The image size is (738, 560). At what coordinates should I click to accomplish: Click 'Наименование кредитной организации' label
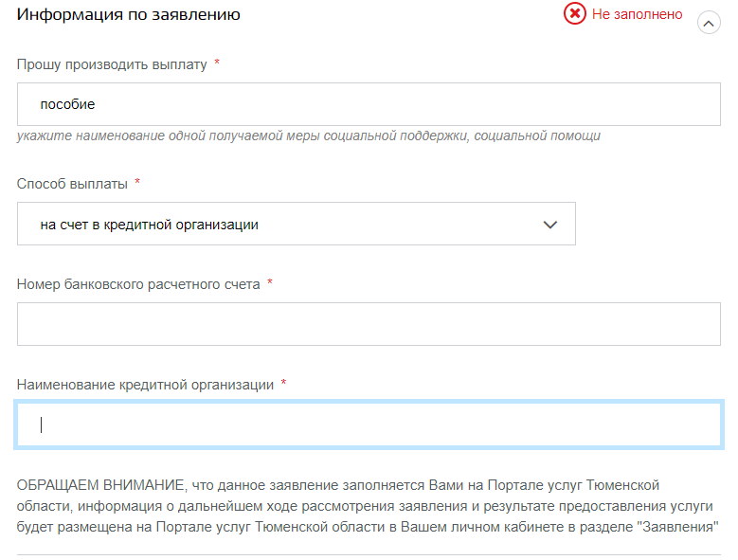pos(145,385)
